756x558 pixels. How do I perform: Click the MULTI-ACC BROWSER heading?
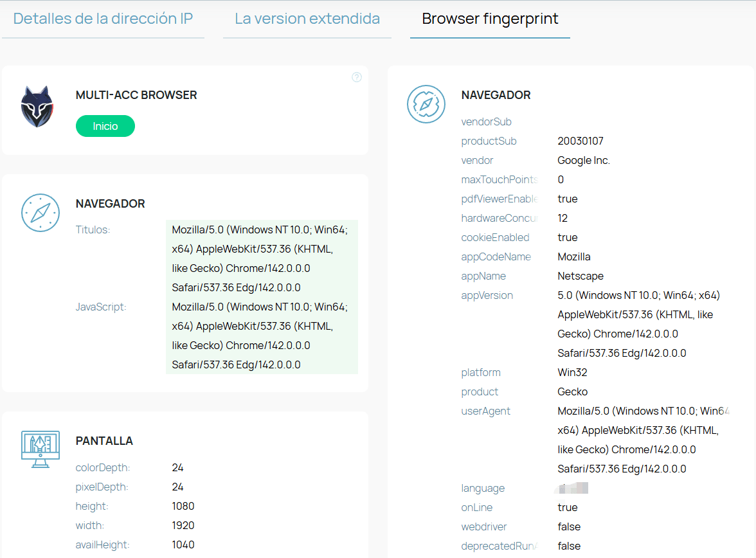pos(136,94)
